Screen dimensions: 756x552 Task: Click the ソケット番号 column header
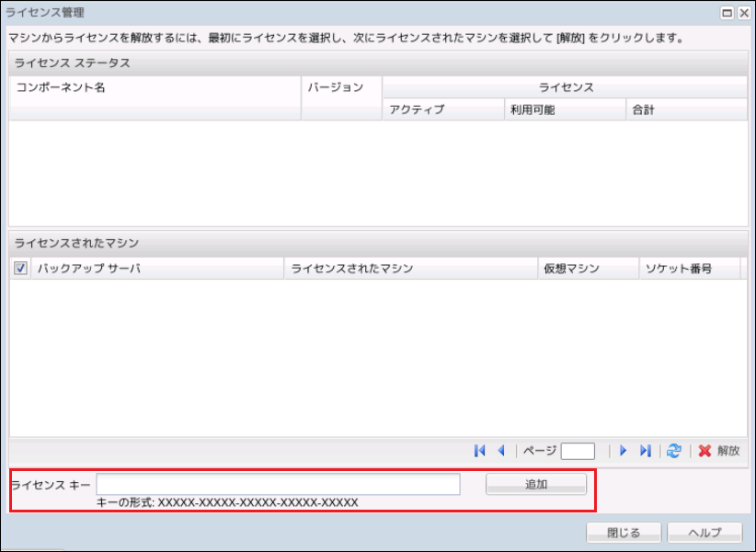coord(677,269)
